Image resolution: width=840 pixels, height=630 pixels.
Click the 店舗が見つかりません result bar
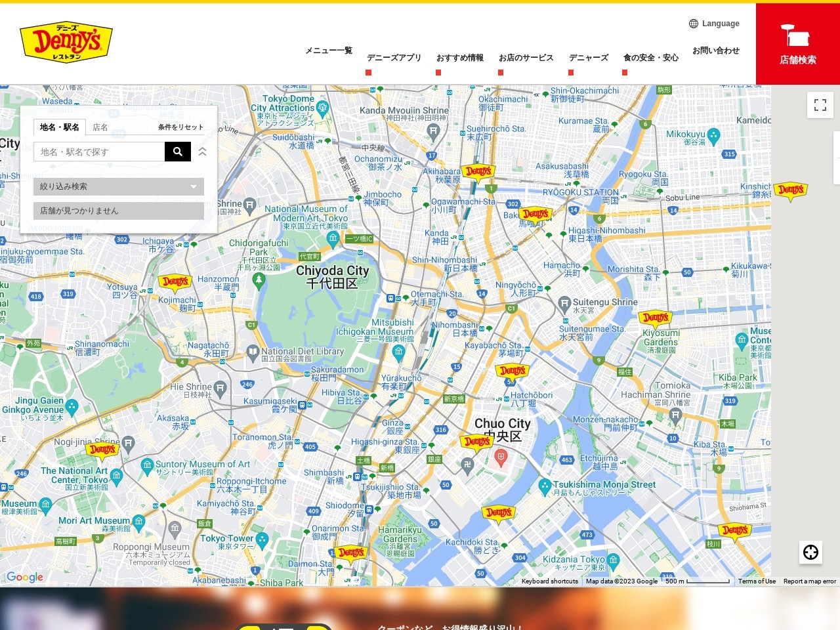[x=119, y=211]
